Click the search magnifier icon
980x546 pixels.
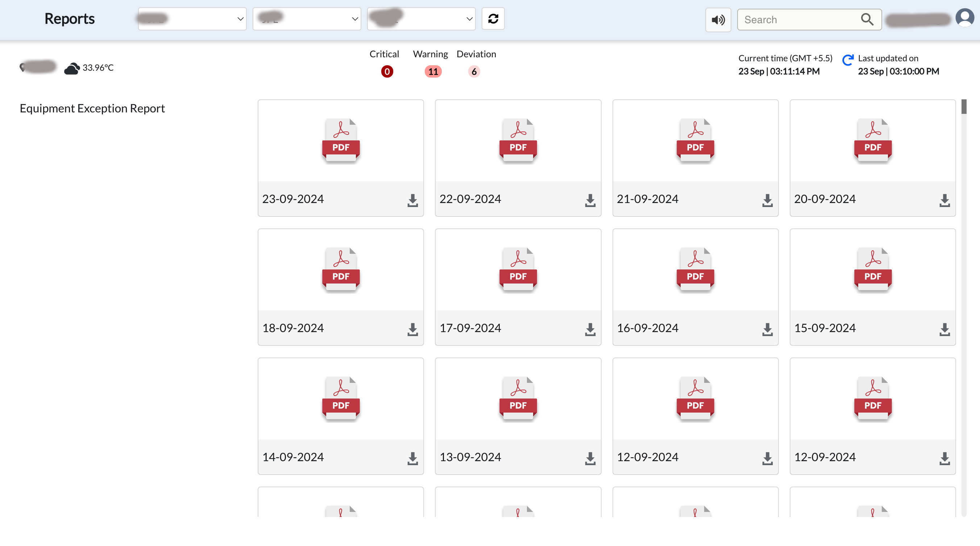867,19
